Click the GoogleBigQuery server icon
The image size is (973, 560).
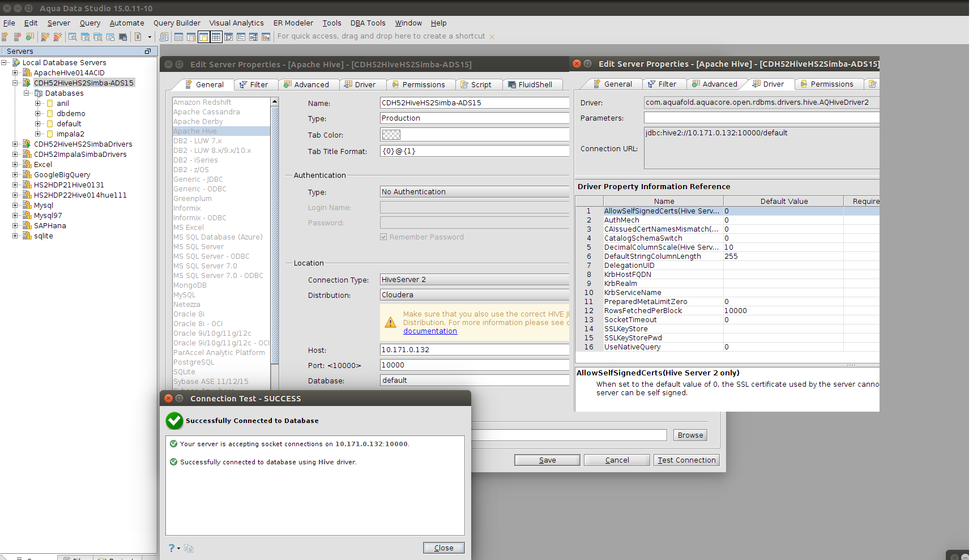(27, 174)
